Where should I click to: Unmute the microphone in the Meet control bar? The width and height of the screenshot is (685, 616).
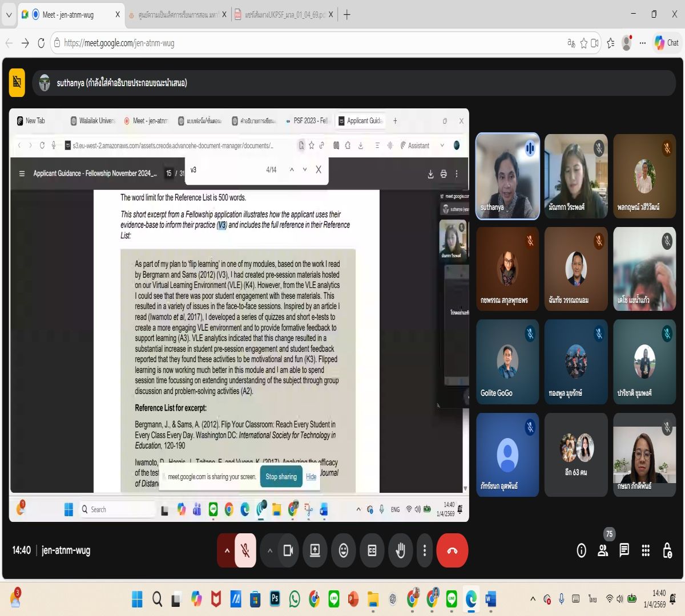click(245, 550)
